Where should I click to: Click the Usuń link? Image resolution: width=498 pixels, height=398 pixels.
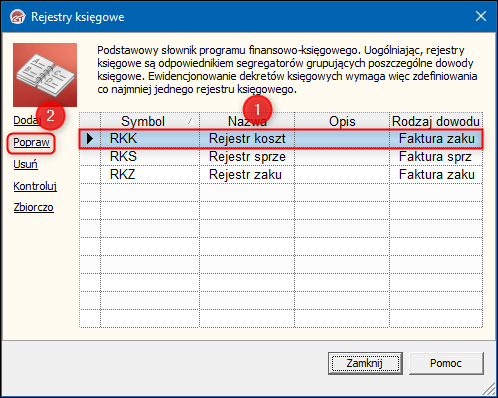tap(25, 164)
